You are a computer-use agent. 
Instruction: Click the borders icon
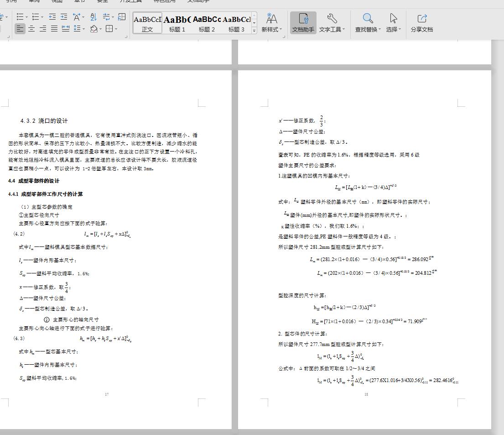point(109,29)
